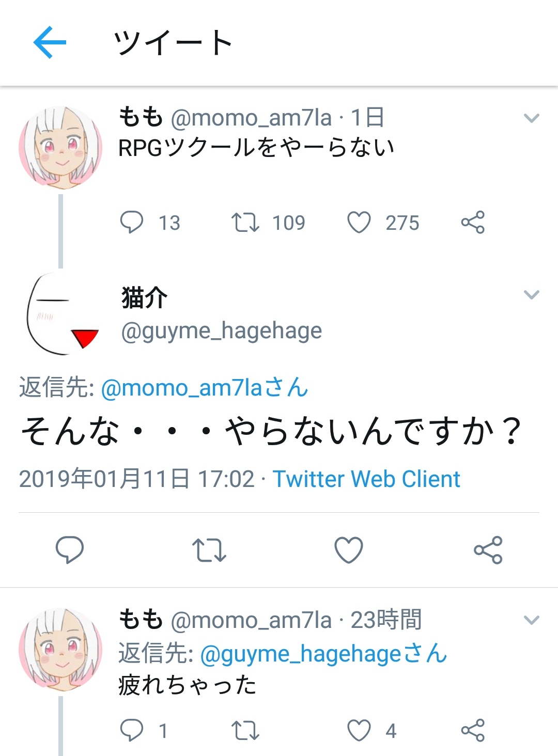Share the 疲れちゃった tweet
The image size is (558, 756).
tap(473, 730)
